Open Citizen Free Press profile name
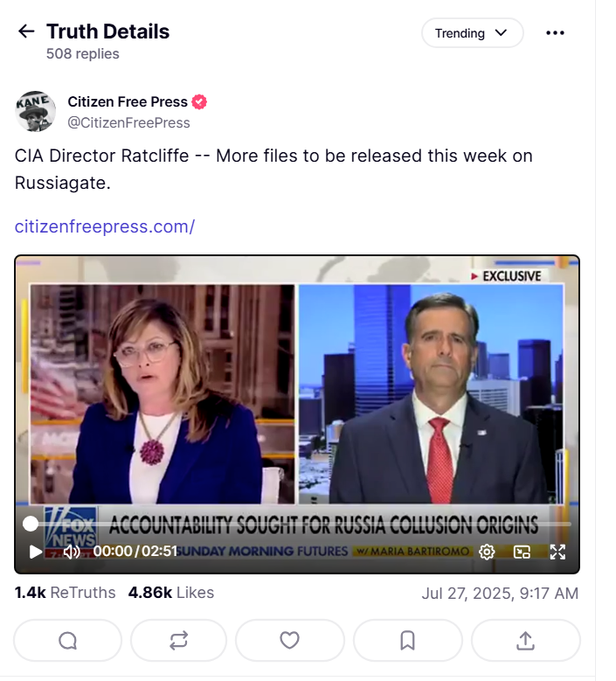 [x=128, y=101]
